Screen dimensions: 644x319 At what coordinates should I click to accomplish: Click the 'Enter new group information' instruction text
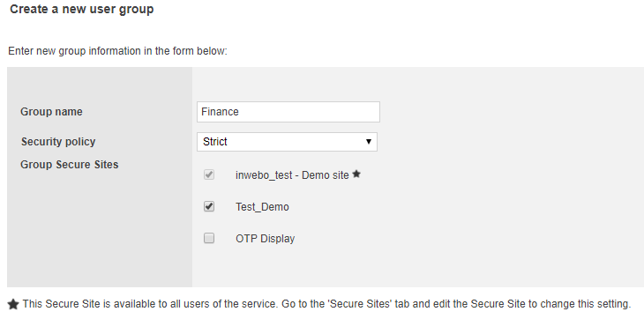coord(117,51)
